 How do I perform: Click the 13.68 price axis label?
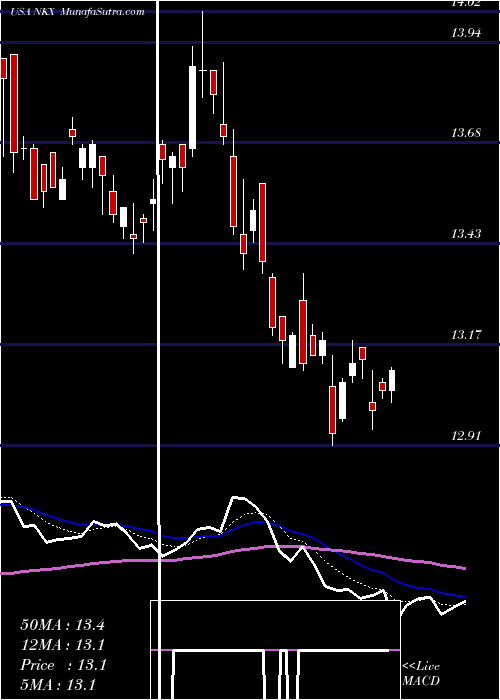click(466, 133)
